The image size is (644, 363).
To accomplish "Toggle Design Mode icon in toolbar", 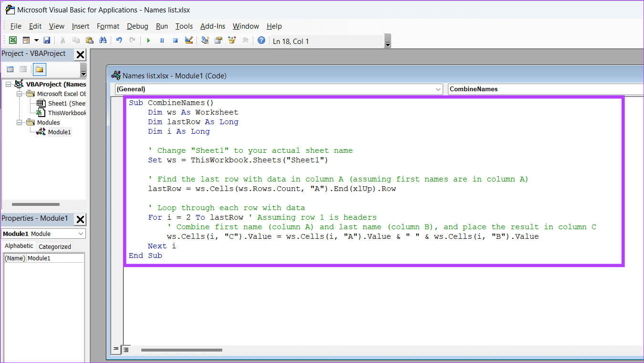I will tap(189, 41).
